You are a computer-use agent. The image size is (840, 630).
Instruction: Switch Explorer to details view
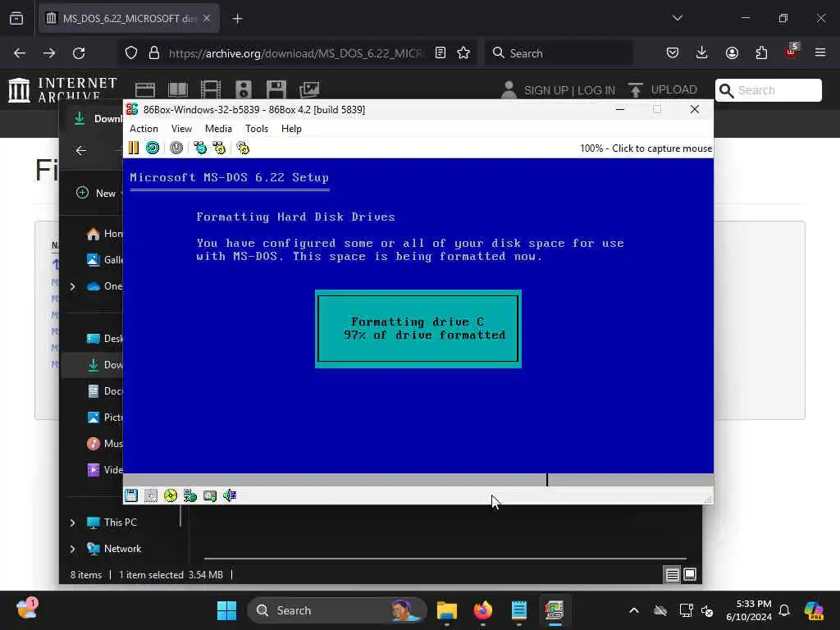tap(672, 575)
